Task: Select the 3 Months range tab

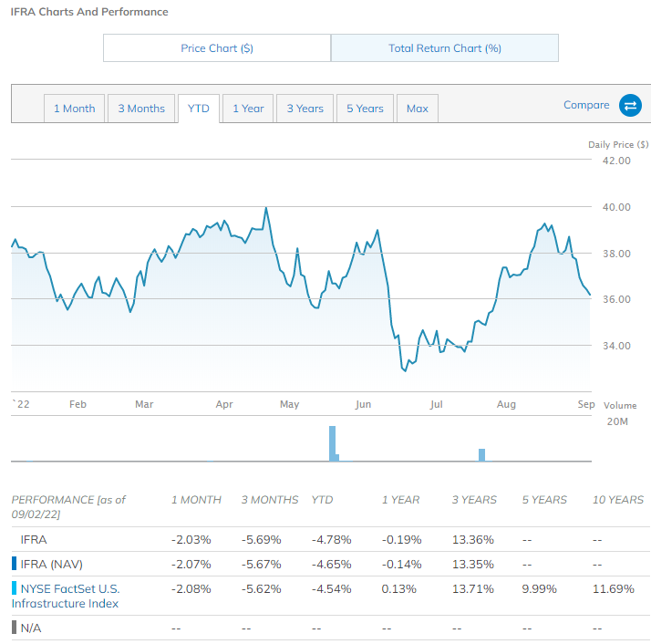Action: (141, 109)
